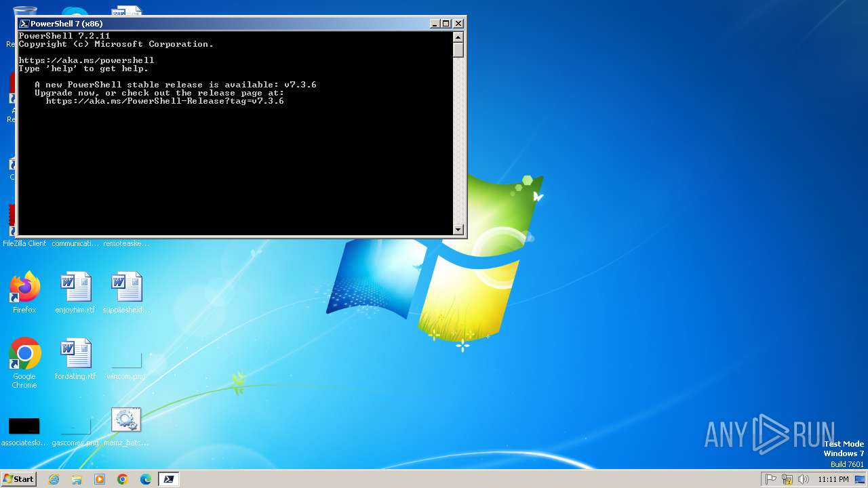
Task: Click the Show desktop button
Action: 860,479
